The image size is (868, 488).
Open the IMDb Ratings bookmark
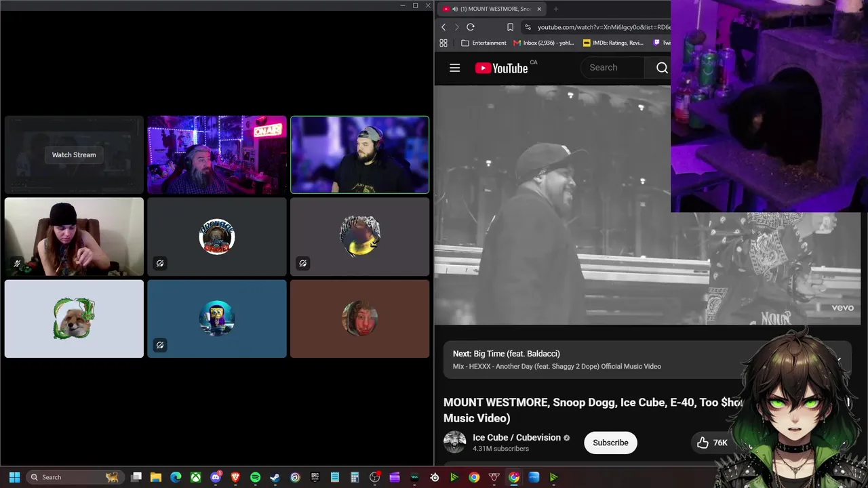pos(613,43)
